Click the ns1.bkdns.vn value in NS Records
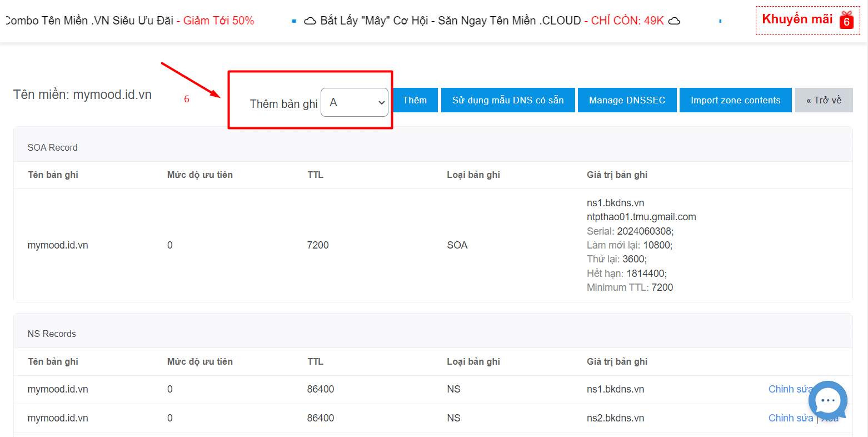This screenshot has height=437, width=868. pos(615,389)
